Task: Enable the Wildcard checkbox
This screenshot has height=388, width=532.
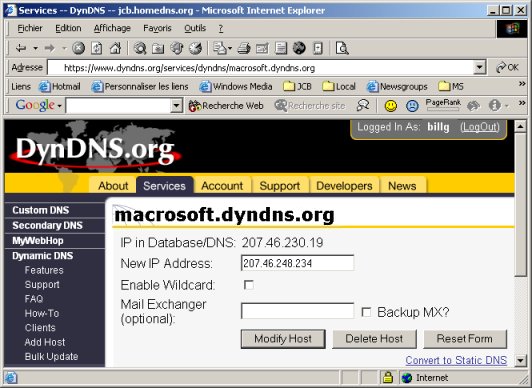Action: (249, 285)
